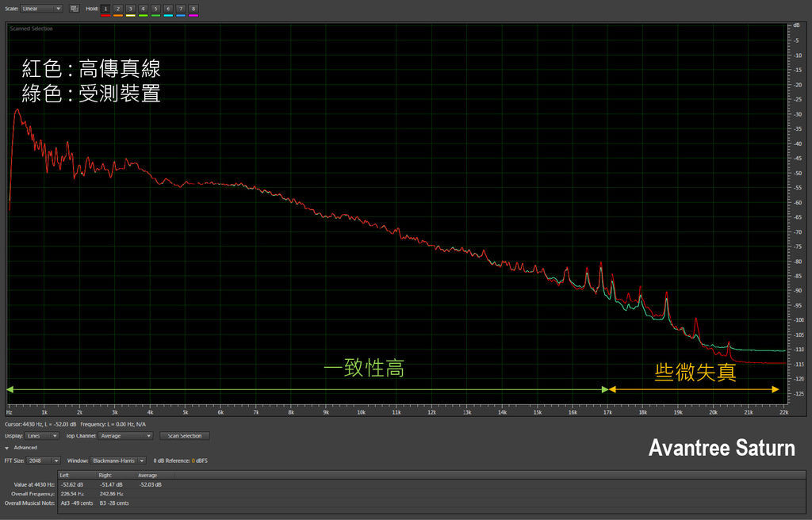Click the copy graph data icon beside Scale
This screenshot has height=520, width=812.
74,9
